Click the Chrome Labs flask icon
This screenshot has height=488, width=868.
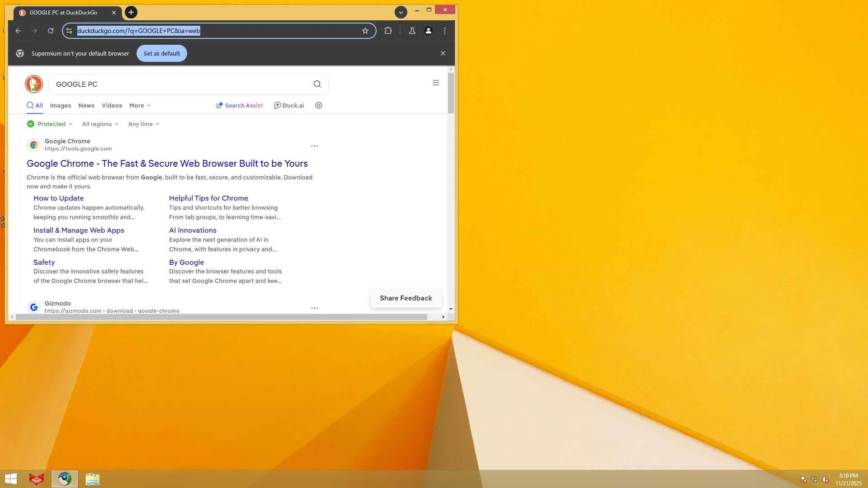click(412, 31)
